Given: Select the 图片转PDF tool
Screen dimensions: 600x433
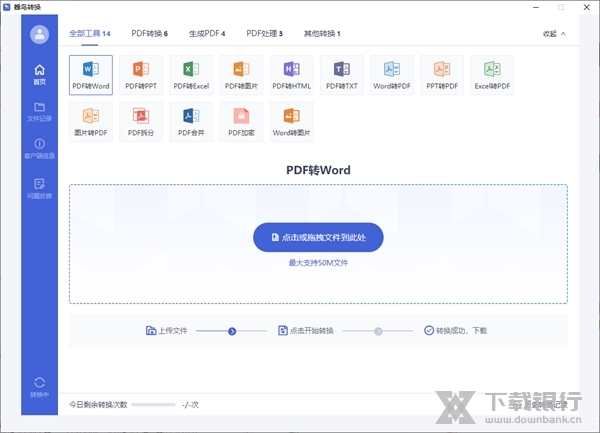Looking at the screenshot, I should tap(91, 122).
